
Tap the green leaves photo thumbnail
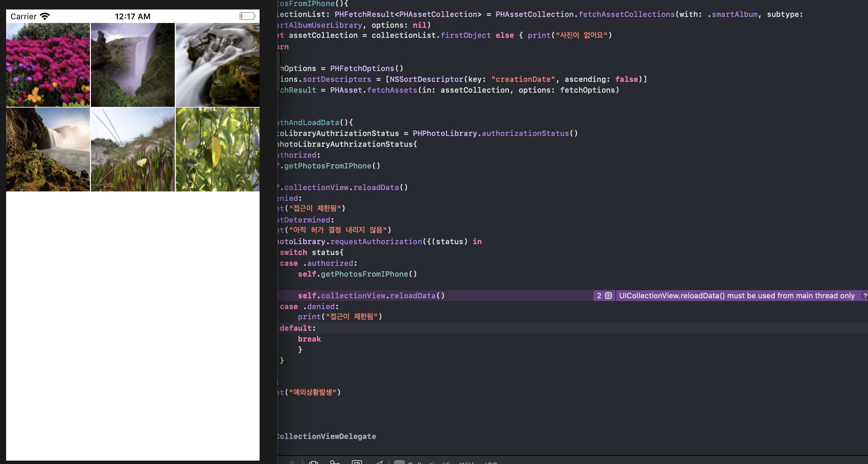[x=218, y=149]
